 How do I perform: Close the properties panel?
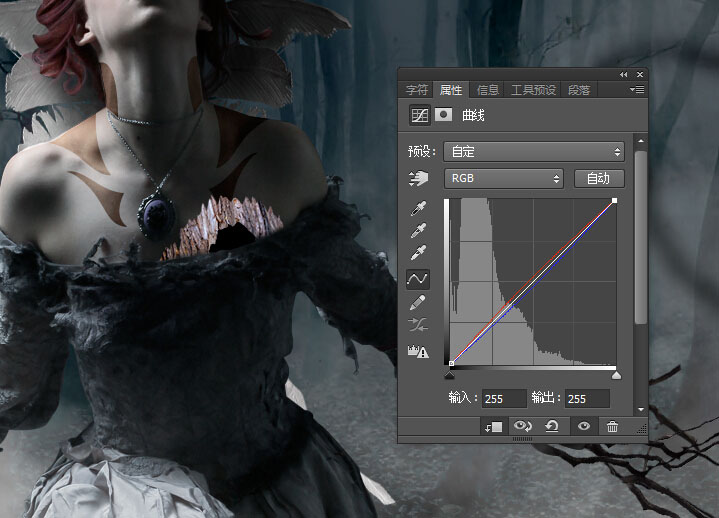640,74
